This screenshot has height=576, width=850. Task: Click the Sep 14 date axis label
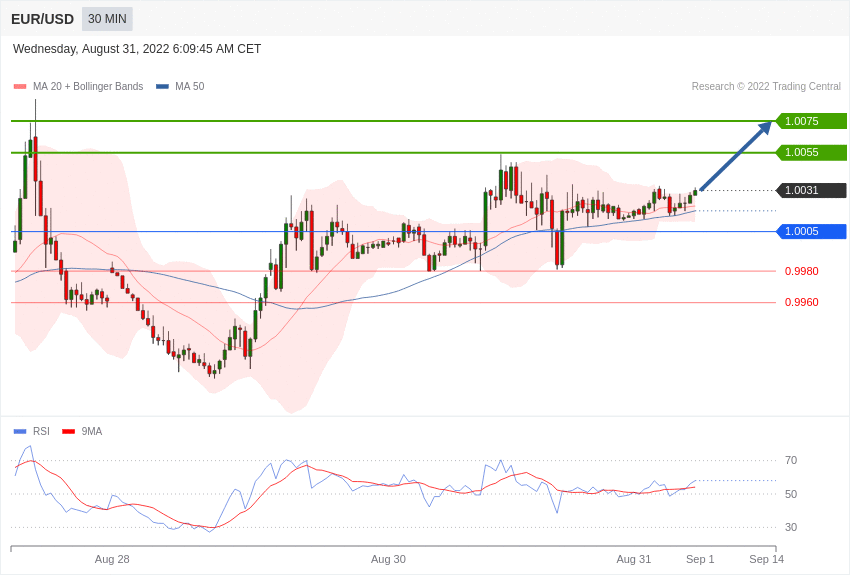tap(767, 559)
